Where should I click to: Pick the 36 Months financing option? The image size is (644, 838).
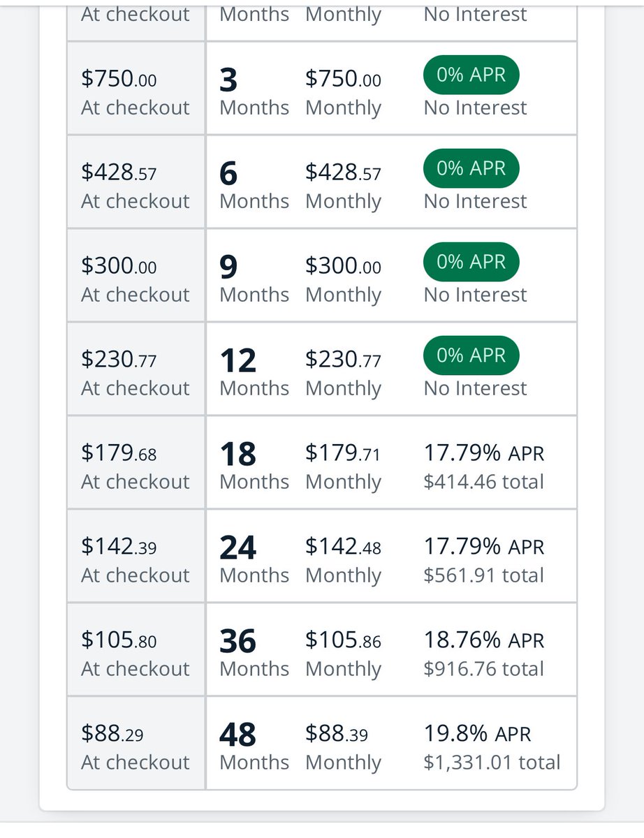[x=322, y=650]
